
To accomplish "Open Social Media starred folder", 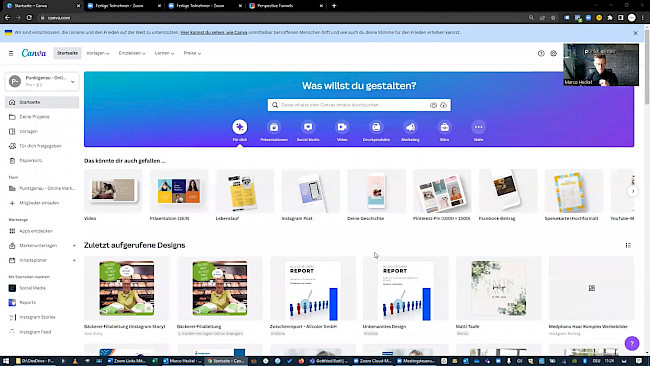I will tap(42, 288).
